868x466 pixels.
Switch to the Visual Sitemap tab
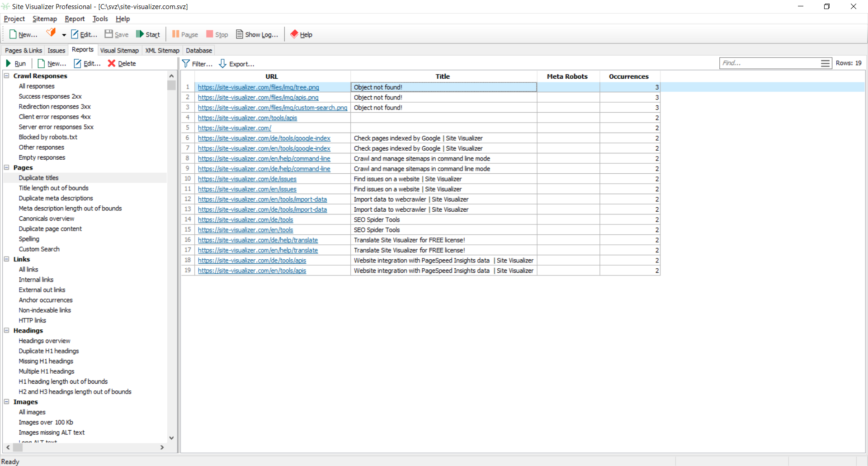[119, 50]
